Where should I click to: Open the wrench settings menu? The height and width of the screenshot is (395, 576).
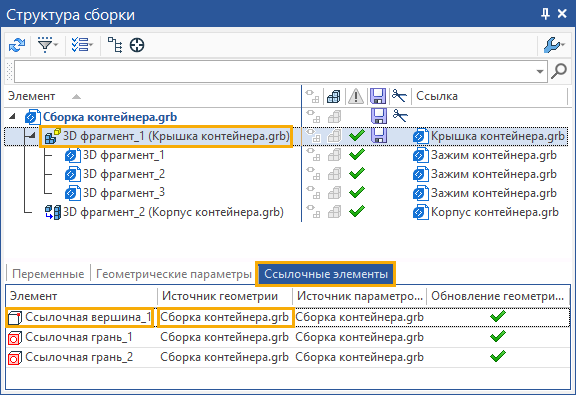pyautogui.click(x=554, y=45)
